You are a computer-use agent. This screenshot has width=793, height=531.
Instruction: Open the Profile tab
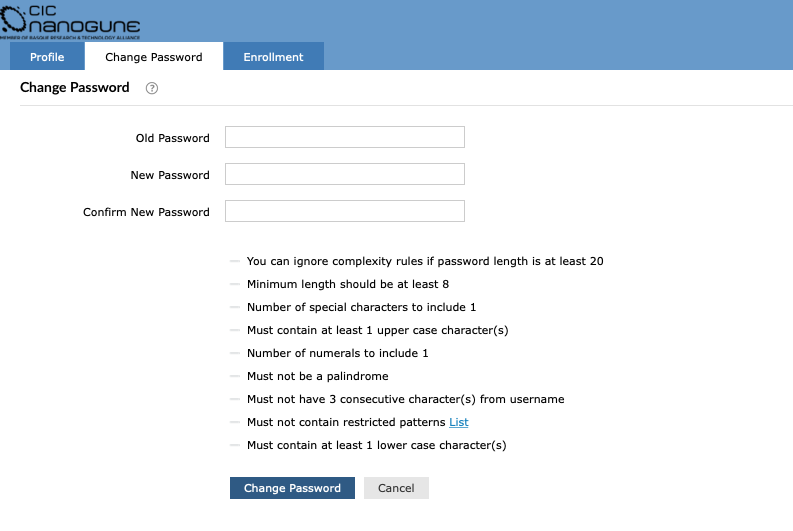(x=47, y=57)
